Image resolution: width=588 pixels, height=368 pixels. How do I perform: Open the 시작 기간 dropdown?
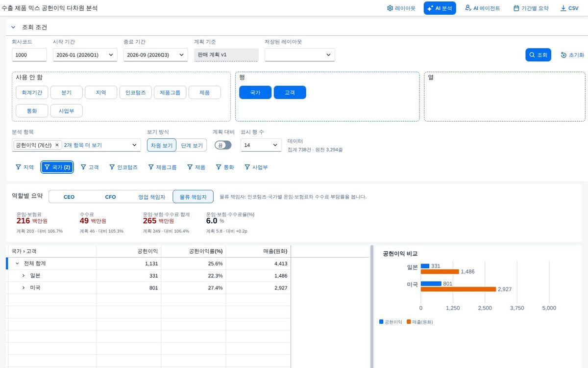point(85,55)
